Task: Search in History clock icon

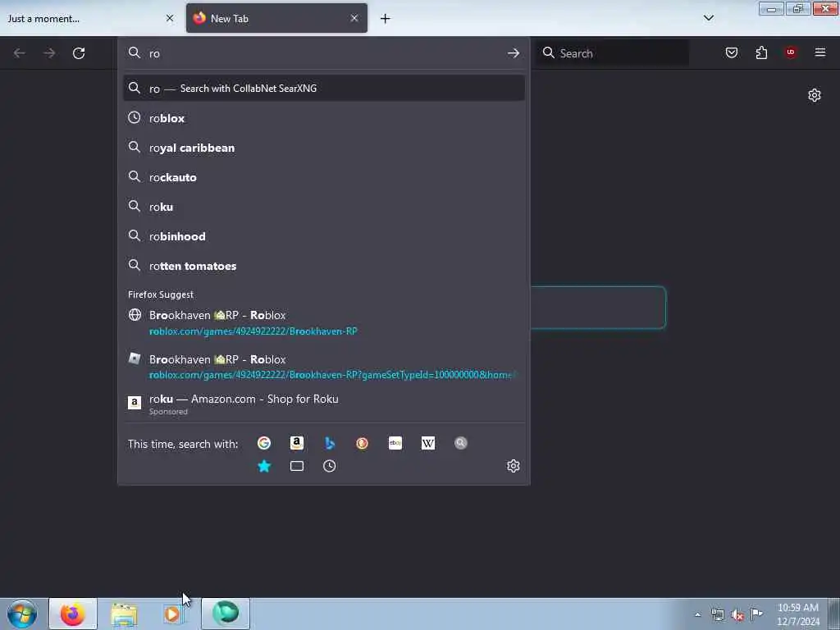Action: (330, 466)
